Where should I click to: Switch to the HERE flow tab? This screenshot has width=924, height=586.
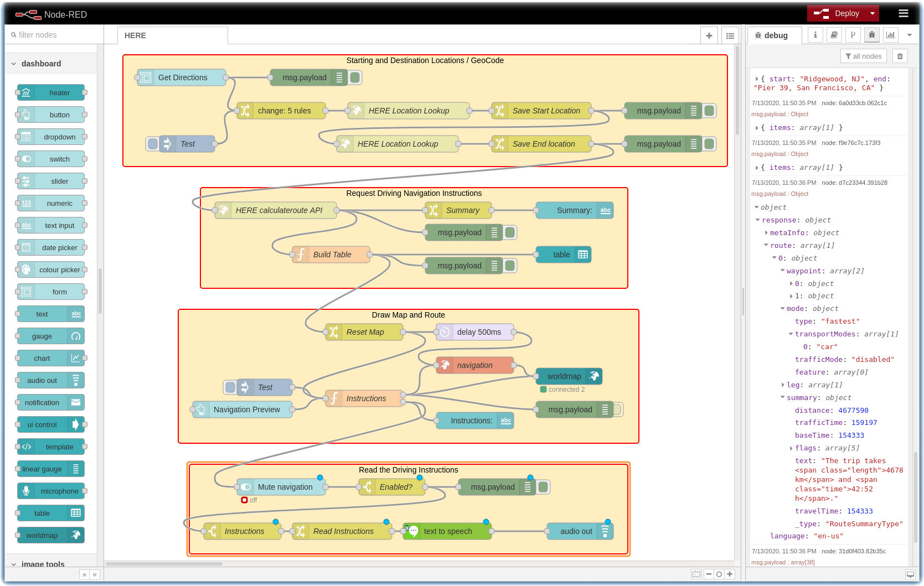click(x=135, y=35)
